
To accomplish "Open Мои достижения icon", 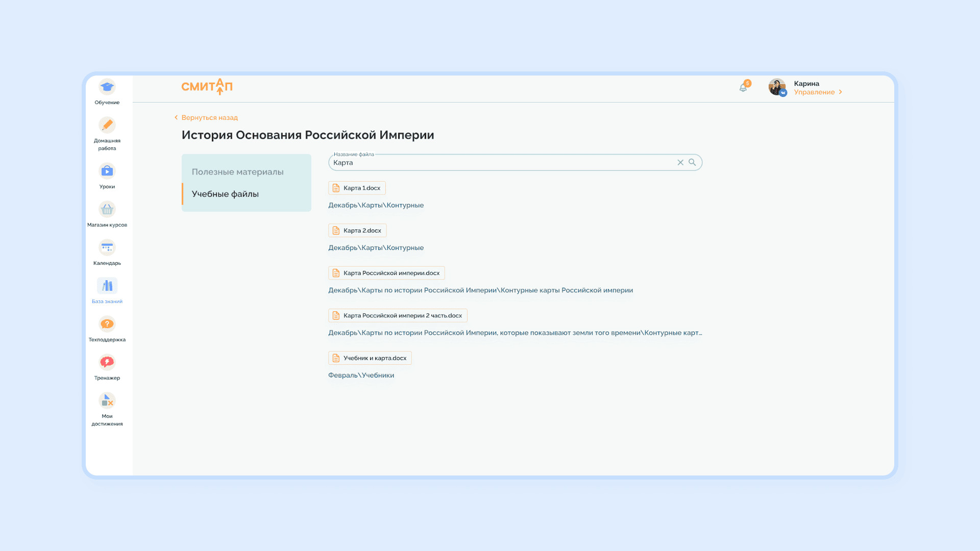I will click(x=107, y=401).
